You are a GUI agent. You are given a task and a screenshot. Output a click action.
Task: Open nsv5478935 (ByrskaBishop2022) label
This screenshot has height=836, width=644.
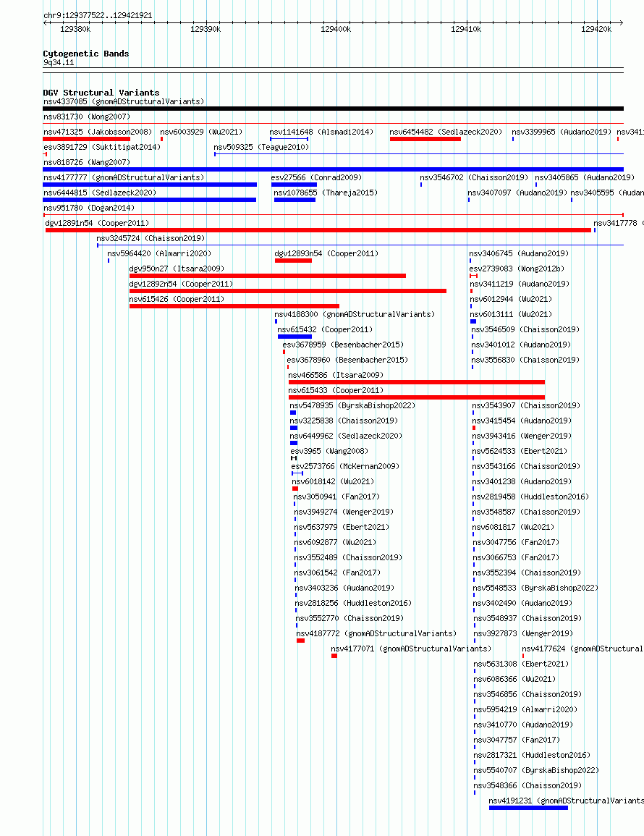[353, 406]
